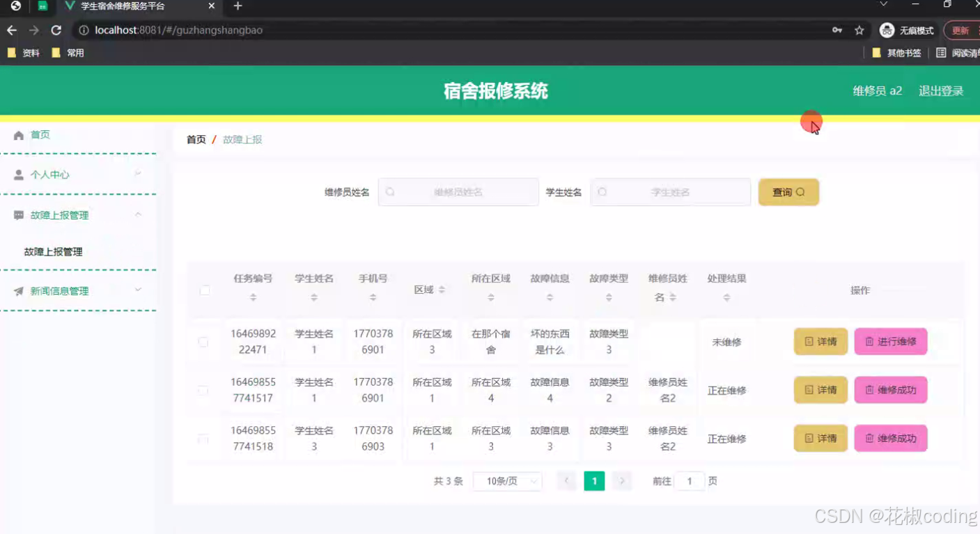The image size is (980, 534).
Task: Open the password key icon in address bar
Action: [837, 31]
